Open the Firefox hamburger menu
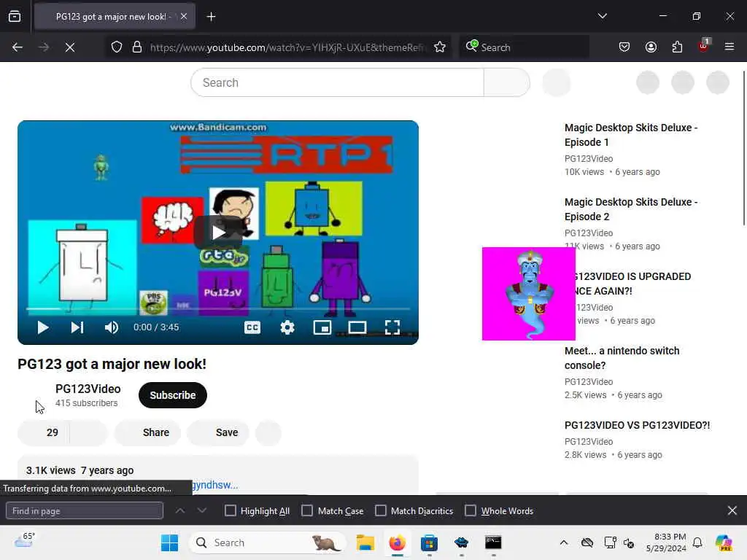Viewport: 747px width, 560px height. coord(729,47)
